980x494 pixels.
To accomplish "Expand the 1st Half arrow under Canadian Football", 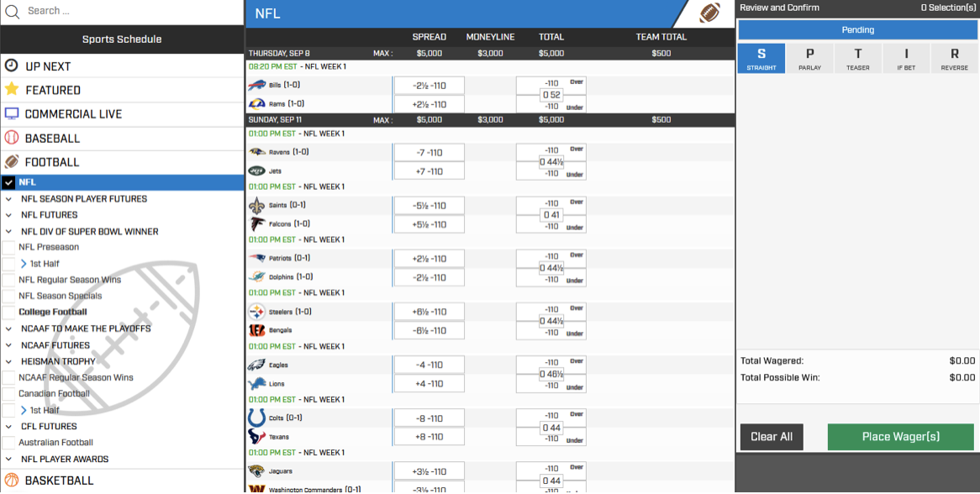I will 24,410.
